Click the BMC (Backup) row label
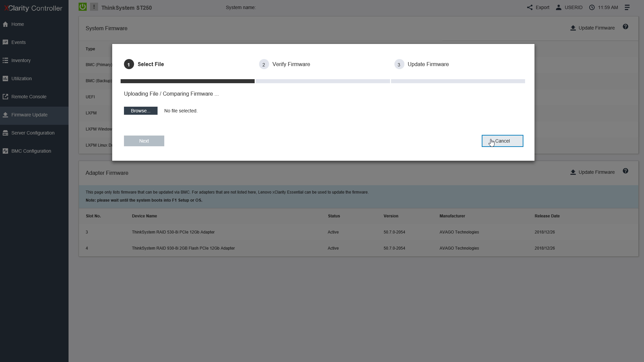 (99, 81)
